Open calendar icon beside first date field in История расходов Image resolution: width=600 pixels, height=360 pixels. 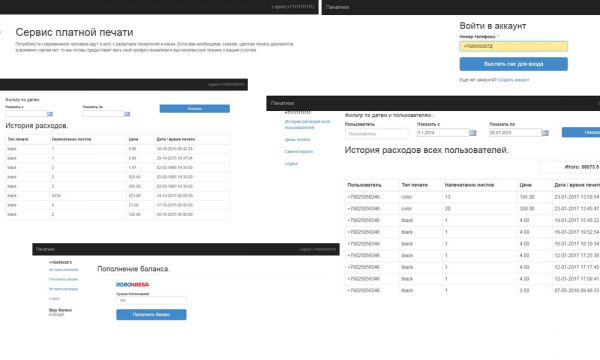click(x=50, y=114)
